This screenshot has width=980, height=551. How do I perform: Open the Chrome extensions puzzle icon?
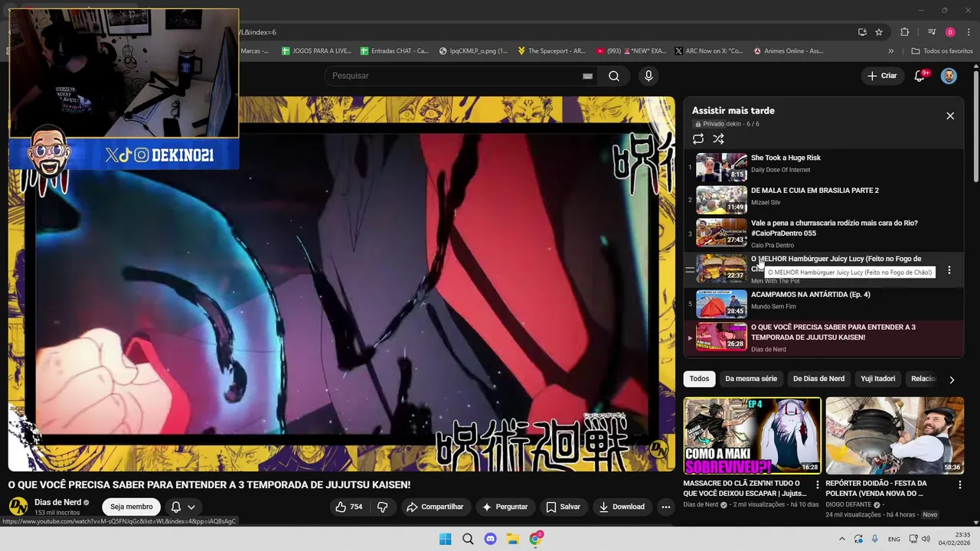[905, 32]
